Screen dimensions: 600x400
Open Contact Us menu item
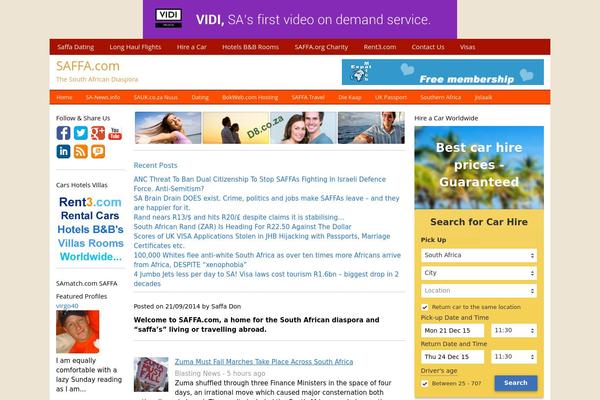pyautogui.click(x=428, y=47)
